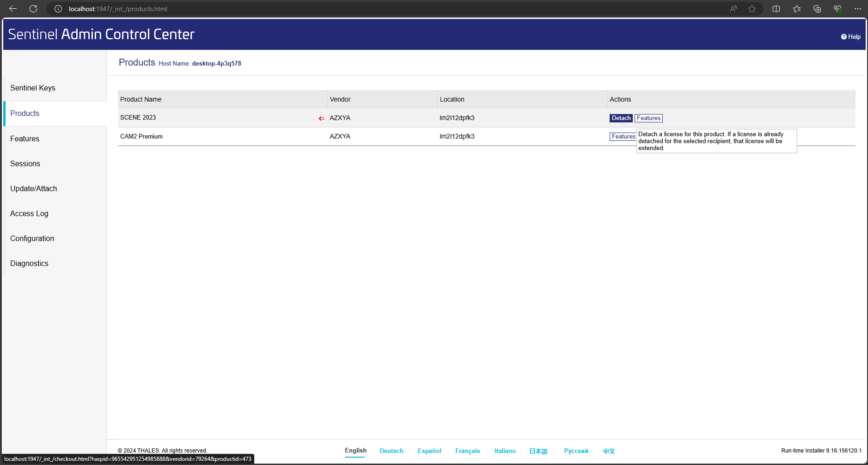Open the Sentinel Keys page

[x=33, y=88]
